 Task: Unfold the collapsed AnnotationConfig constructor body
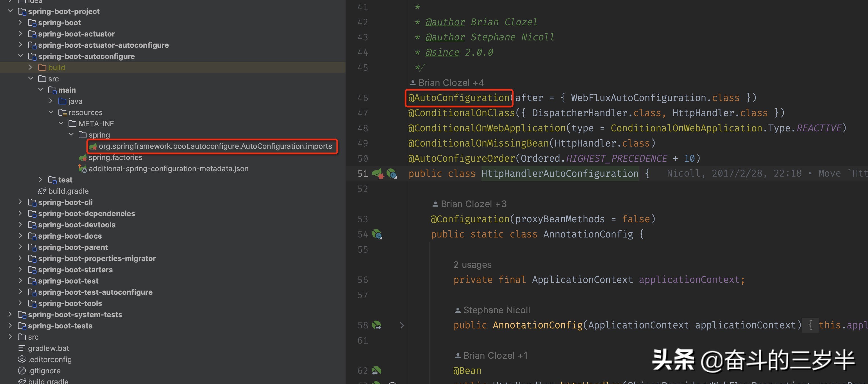402,325
